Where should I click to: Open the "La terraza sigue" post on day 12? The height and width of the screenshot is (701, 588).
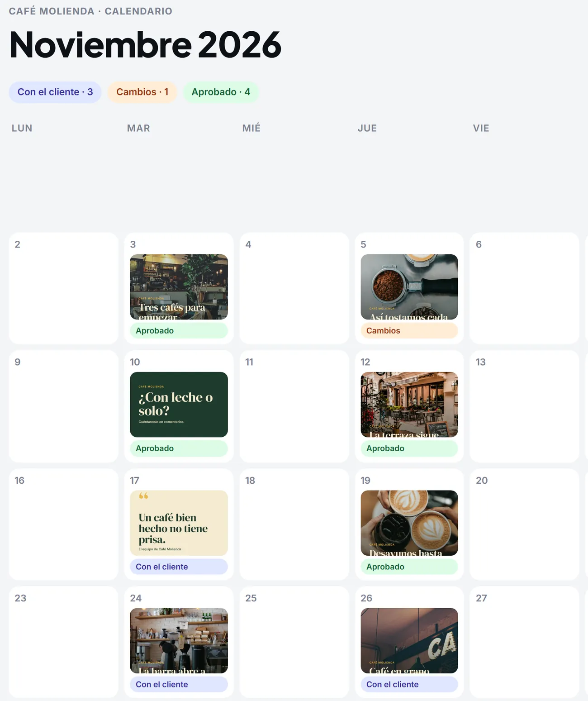[x=409, y=405]
